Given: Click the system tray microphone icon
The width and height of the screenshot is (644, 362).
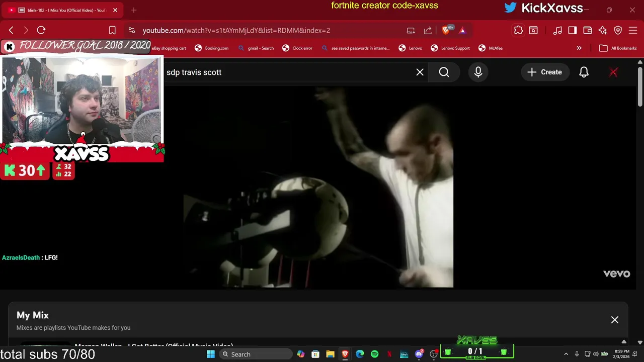Looking at the screenshot, I should tap(577, 354).
